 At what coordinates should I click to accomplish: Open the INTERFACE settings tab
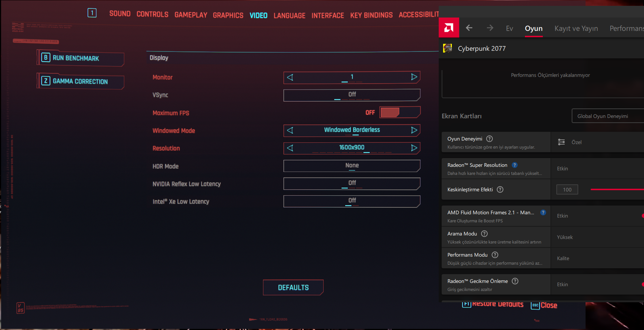tap(328, 15)
